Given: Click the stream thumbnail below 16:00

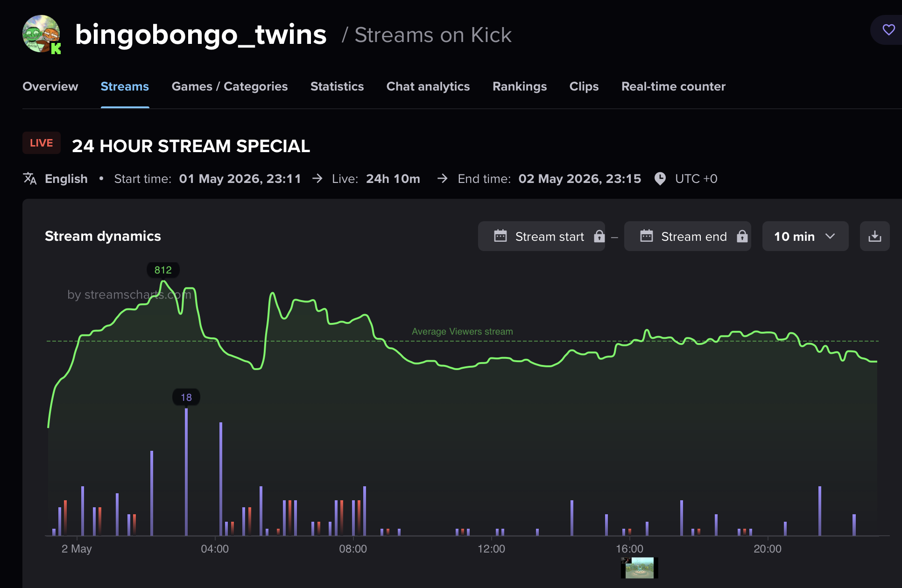Looking at the screenshot, I should tap(639, 567).
